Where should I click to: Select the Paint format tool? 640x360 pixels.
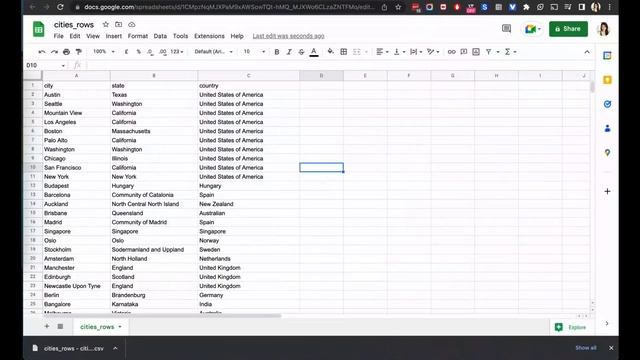[78, 52]
